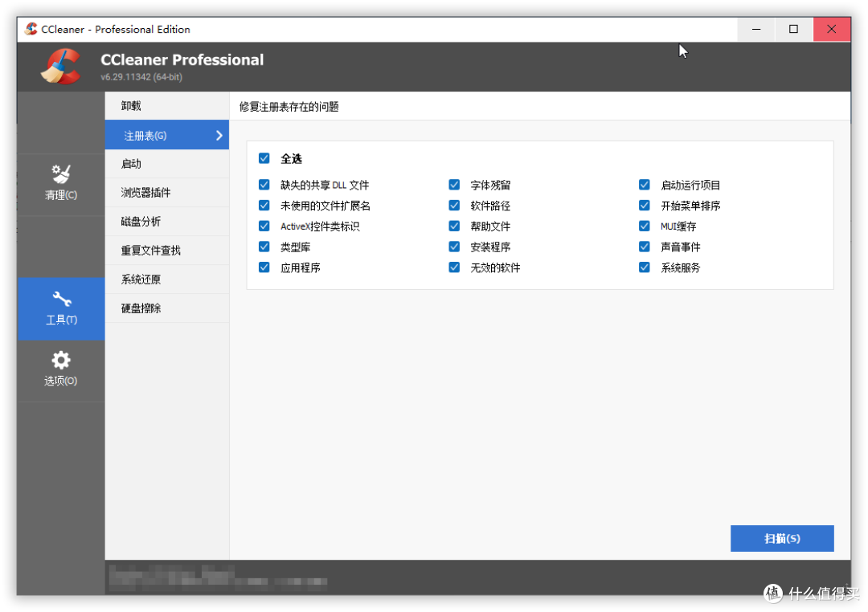Image resolution: width=868 pixels, height=612 pixels.
Task: Uncheck 软件路径 checkbox
Action: [454, 206]
